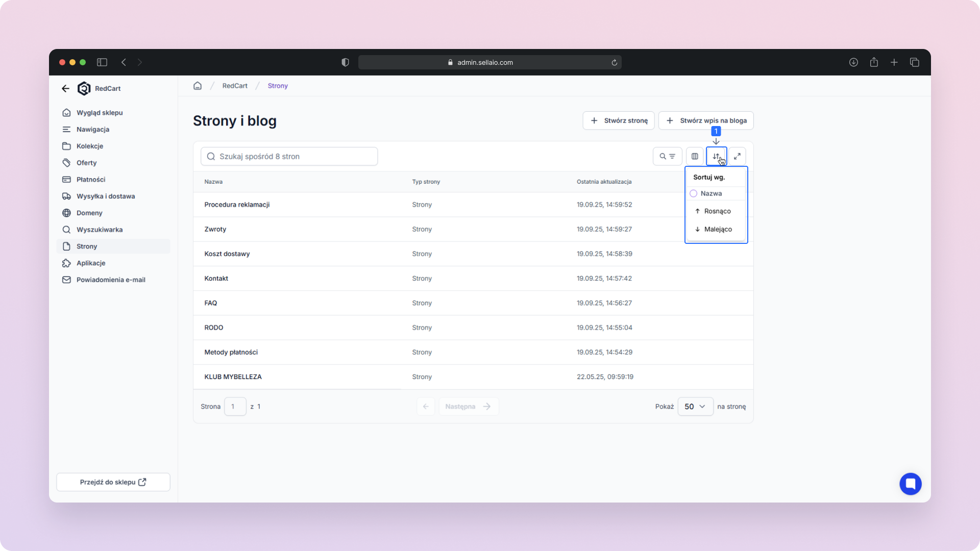Click the back arrow beside RedCart logo

click(x=65, y=88)
